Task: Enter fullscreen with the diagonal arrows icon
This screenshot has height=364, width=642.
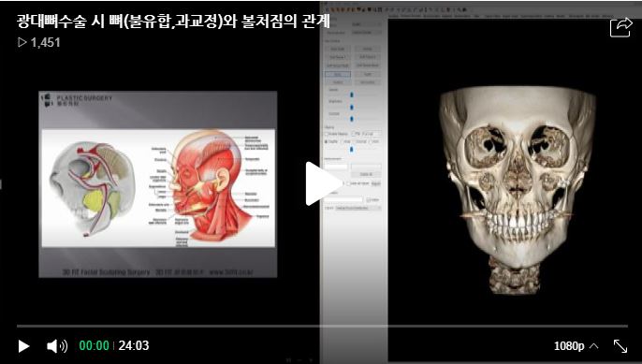Action: (620, 346)
